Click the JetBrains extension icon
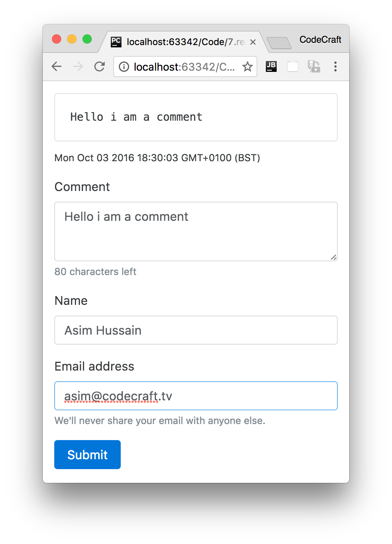Image resolution: width=392 pixels, height=544 pixels. (271, 66)
